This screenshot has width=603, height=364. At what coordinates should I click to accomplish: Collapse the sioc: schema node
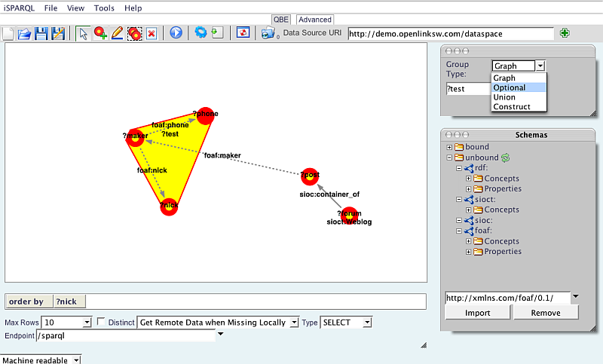coord(459,221)
